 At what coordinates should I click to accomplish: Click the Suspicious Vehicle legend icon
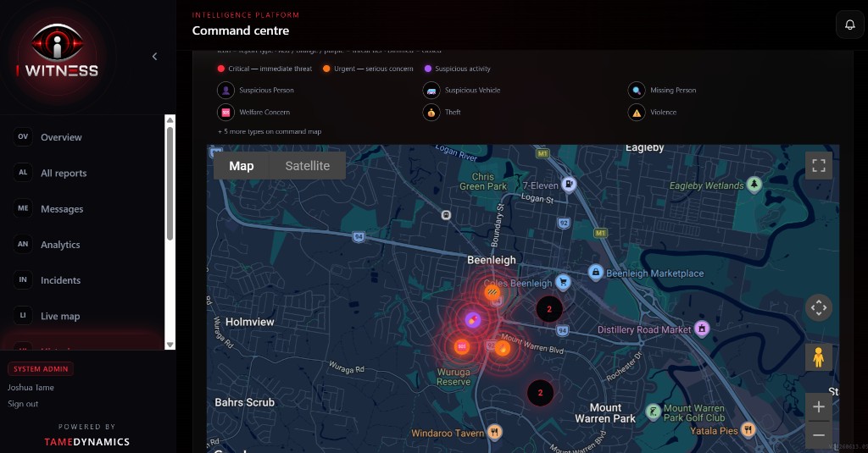[431, 90]
